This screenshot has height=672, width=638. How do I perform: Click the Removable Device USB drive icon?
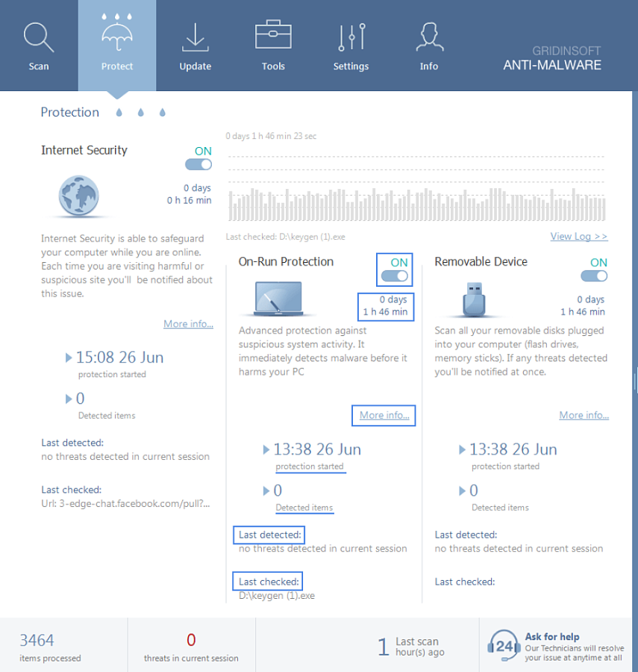(x=474, y=299)
